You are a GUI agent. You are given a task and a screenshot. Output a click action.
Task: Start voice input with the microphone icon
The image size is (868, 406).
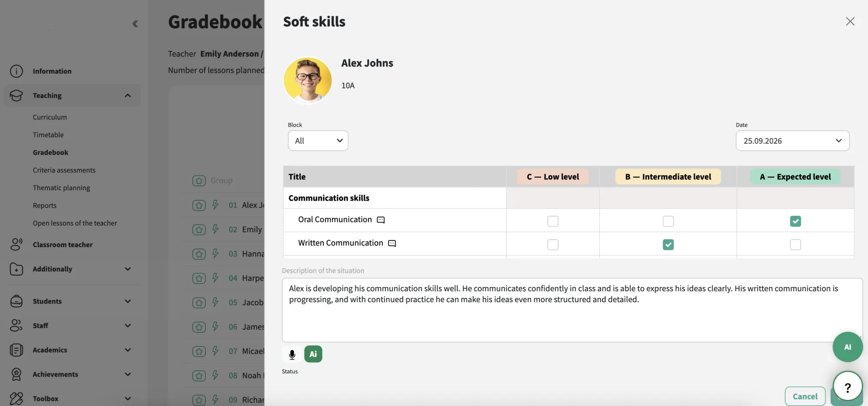pos(292,354)
